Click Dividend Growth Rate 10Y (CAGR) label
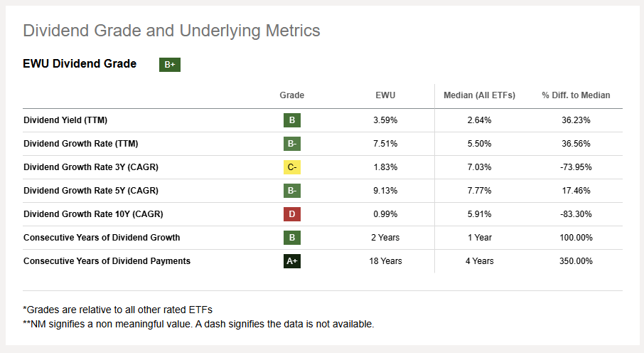 93,214
